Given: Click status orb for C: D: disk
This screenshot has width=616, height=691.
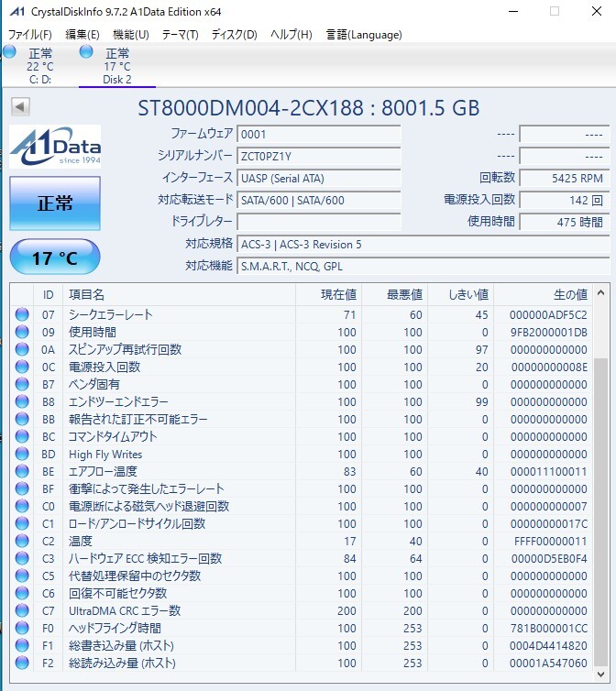Looking at the screenshot, I should click(9, 52).
